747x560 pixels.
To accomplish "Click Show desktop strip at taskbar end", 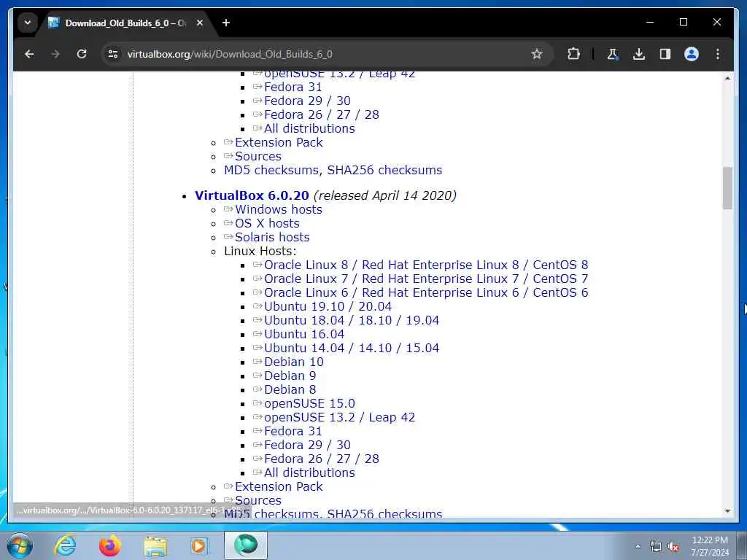I will point(742,545).
